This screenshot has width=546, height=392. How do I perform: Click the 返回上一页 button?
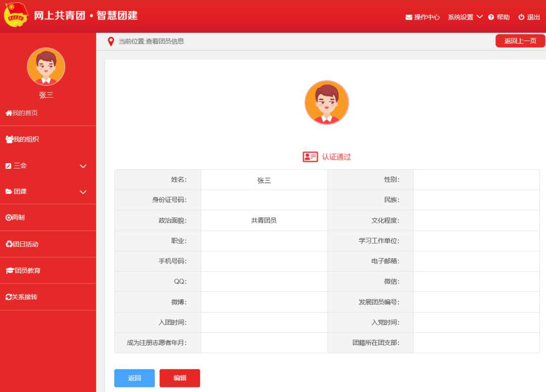pos(520,41)
